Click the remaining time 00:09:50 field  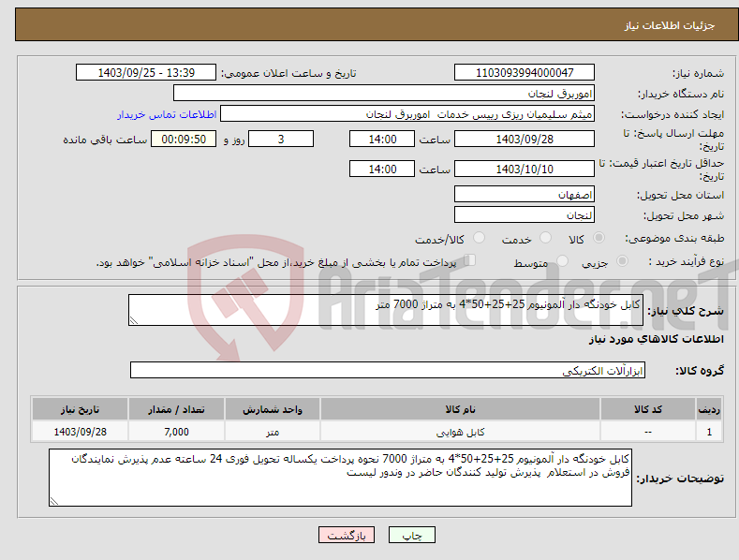pyautogui.click(x=184, y=139)
